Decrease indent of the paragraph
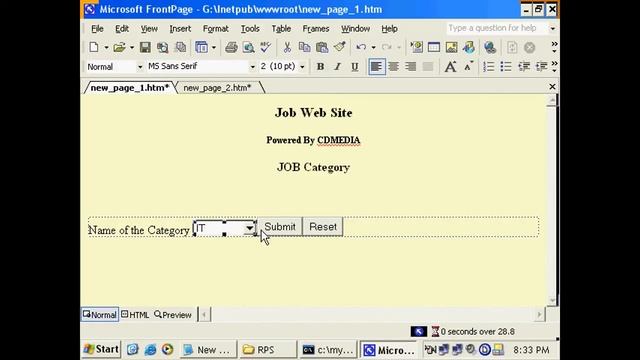Image resolution: width=640 pixels, height=360 pixels. pos(524,67)
